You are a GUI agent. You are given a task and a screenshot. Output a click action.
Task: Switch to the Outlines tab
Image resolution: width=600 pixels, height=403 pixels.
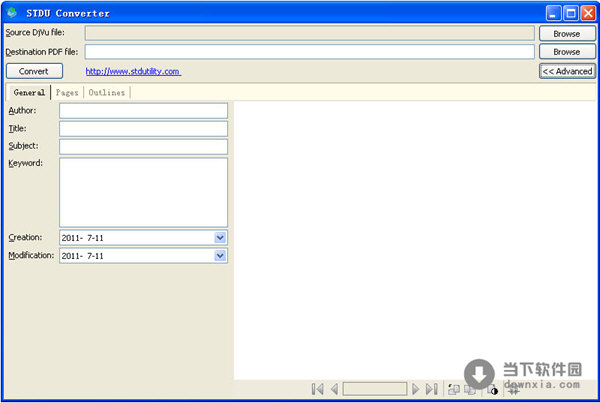click(107, 93)
